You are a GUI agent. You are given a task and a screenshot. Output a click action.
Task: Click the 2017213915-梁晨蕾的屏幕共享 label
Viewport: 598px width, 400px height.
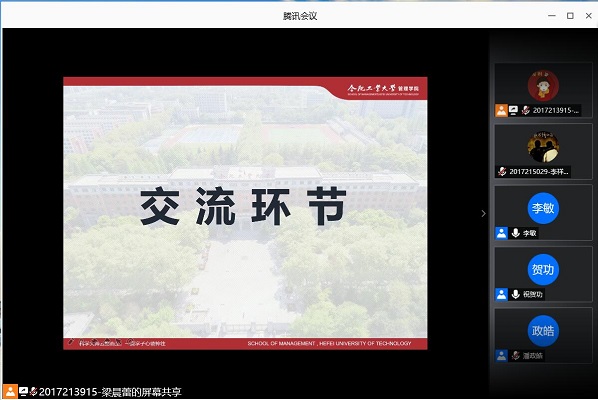coord(110,392)
